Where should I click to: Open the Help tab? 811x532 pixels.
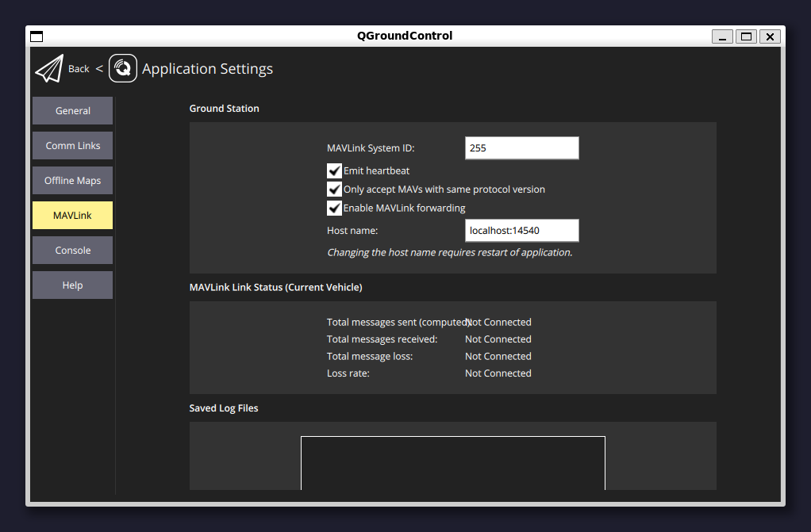coord(72,285)
